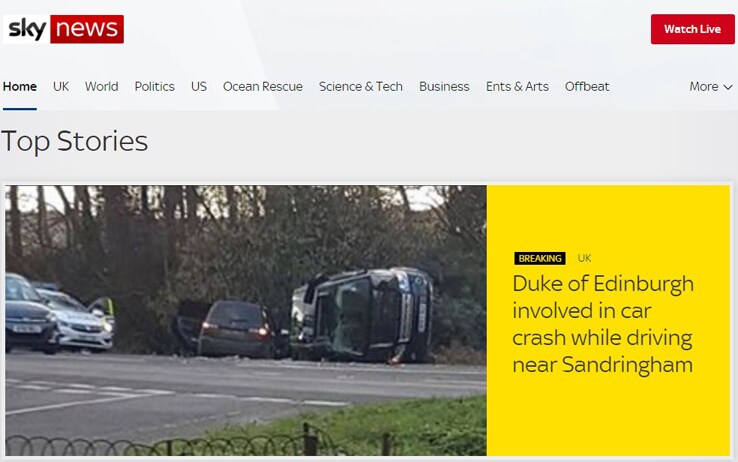
Task: Open the Duke of Edinburgh crash headline
Action: [603, 324]
